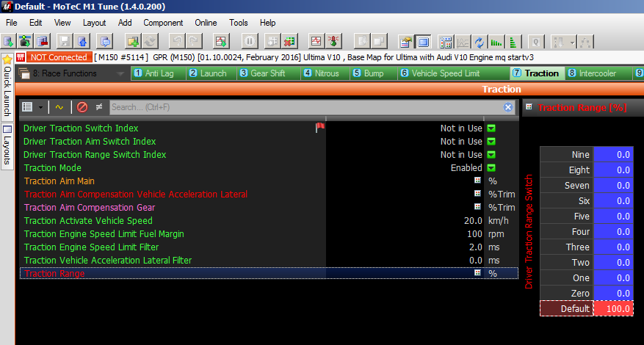Click the highlighted blue window toolbar icon
Screen dimensions: 644x345
point(423,42)
